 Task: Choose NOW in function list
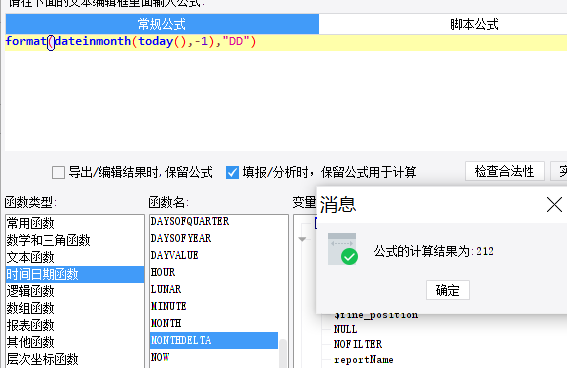tap(214, 357)
